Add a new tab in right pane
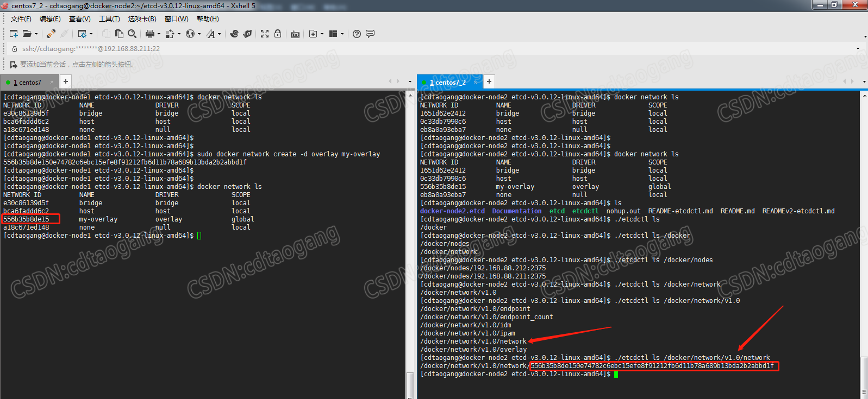This screenshot has width=868, height=399. (489, 81)
